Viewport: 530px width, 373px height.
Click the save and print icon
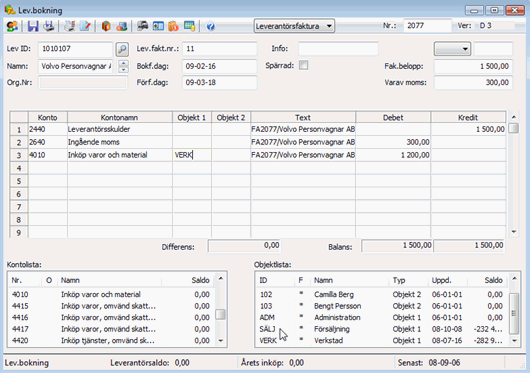point(49,26)
